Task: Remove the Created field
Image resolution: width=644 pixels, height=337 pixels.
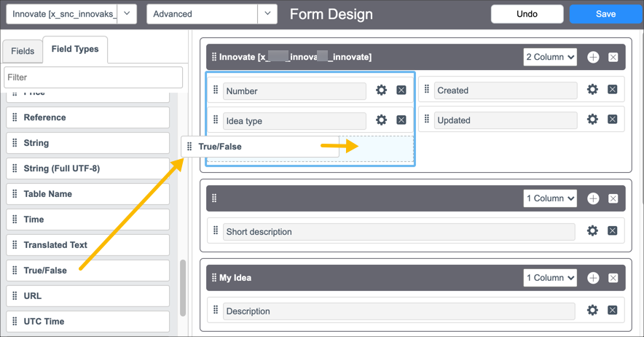Action: (613, 89)
